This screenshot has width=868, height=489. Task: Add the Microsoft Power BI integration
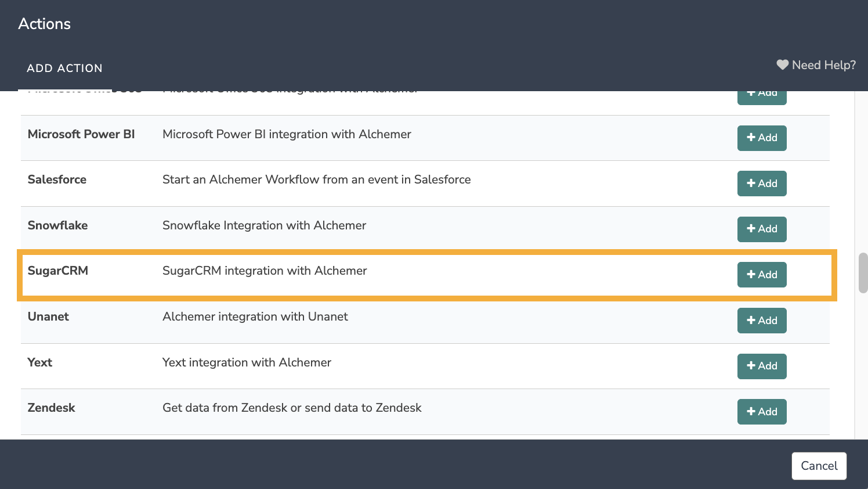pos(761,138)
